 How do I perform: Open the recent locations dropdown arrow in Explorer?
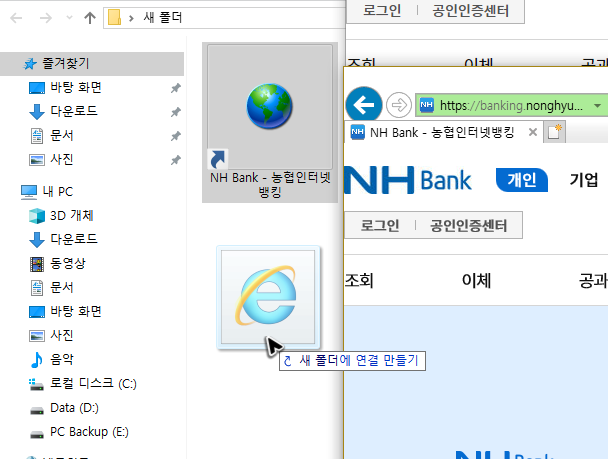pos(69,17)
